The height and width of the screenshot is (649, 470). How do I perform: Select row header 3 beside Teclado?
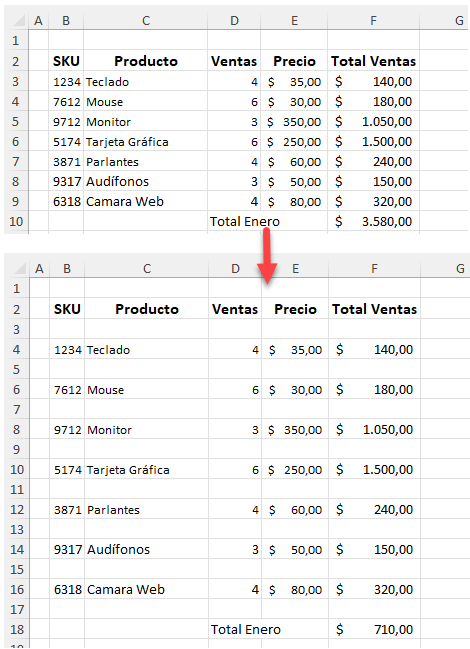17,82
